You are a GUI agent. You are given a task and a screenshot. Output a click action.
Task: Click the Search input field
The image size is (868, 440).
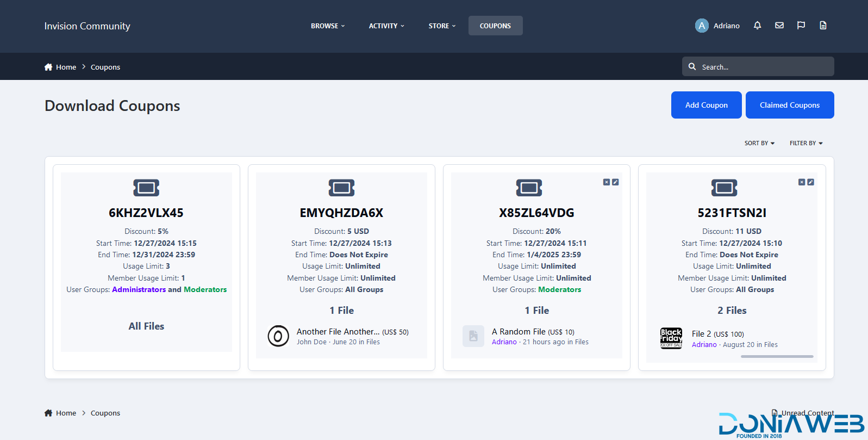point(764,67)
